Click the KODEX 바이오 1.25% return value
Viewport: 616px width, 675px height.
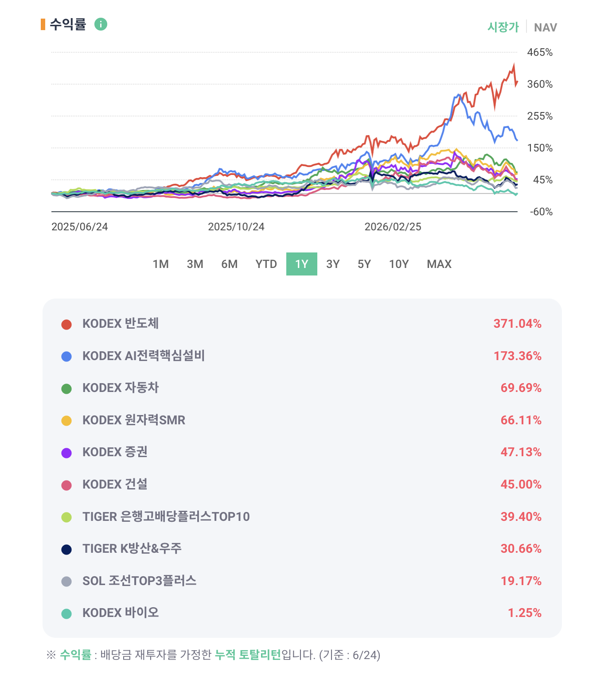click(525, 613)
